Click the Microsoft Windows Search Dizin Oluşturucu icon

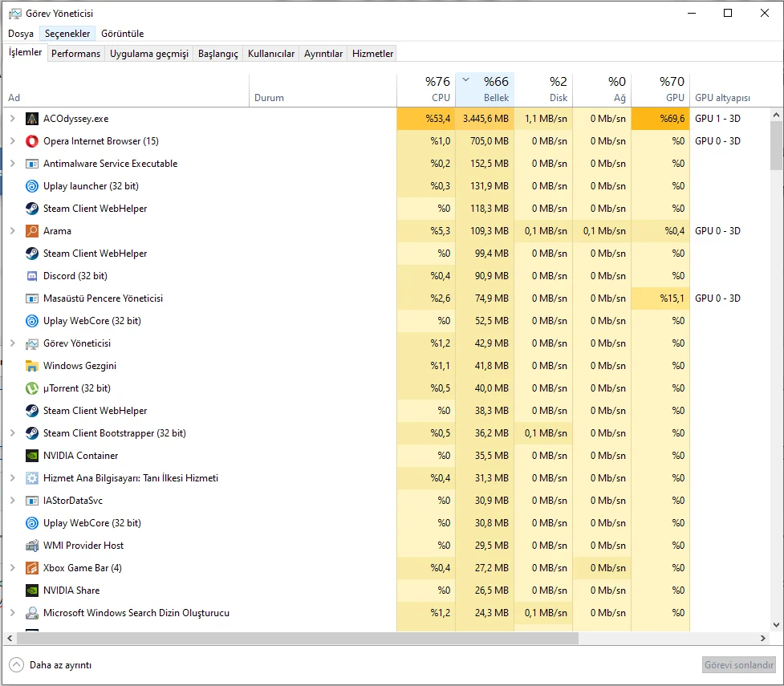pos(32,613)
